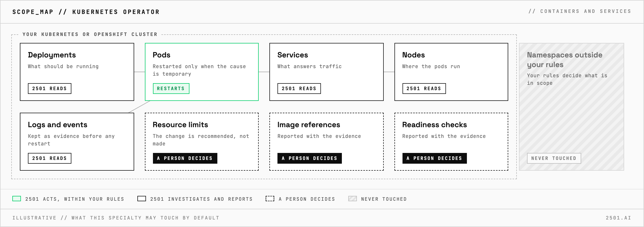Click 'Kept as evidence before any restart' text
644x227 pixels.
(x=71, y=140)
